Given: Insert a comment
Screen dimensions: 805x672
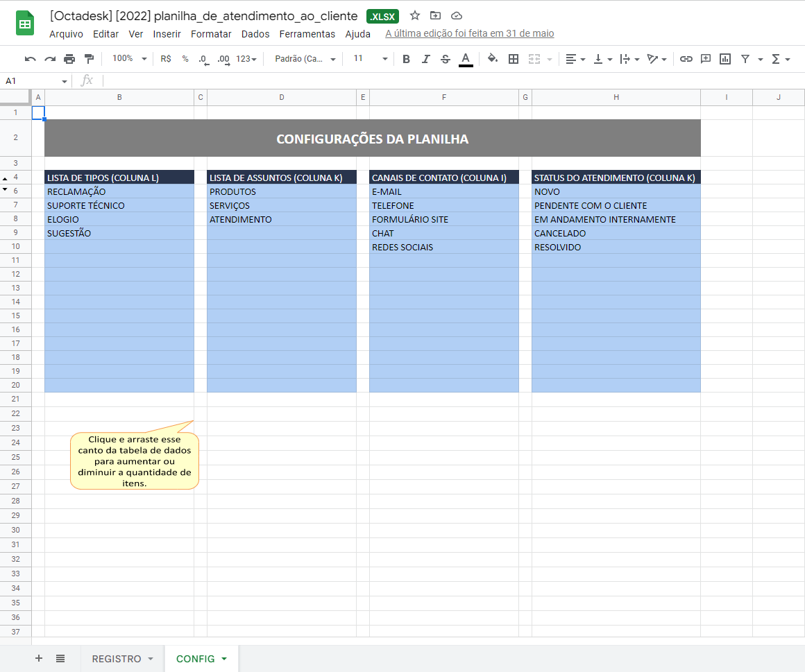Looking at the screenshot, I should pyautogui.click(x=706, y=59).
